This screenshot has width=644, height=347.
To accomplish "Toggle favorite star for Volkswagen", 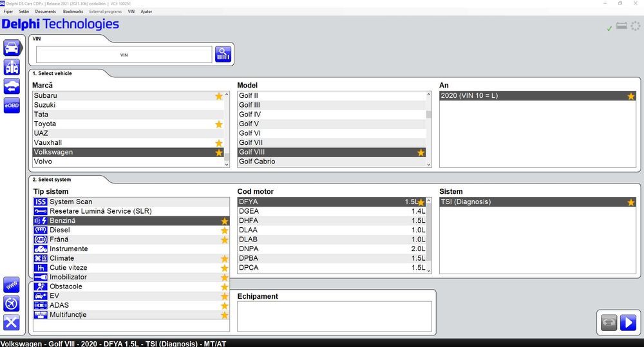I will [x=219, y=153].
